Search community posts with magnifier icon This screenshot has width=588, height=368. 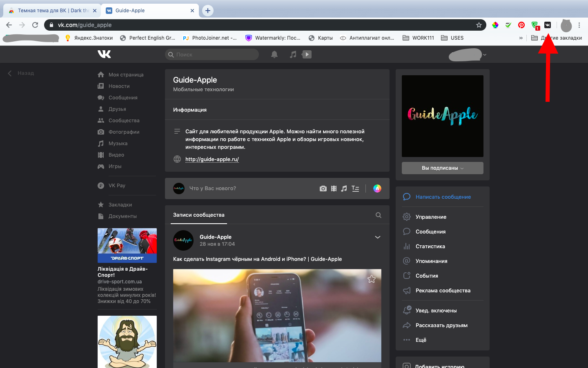[x=379, y=215]
